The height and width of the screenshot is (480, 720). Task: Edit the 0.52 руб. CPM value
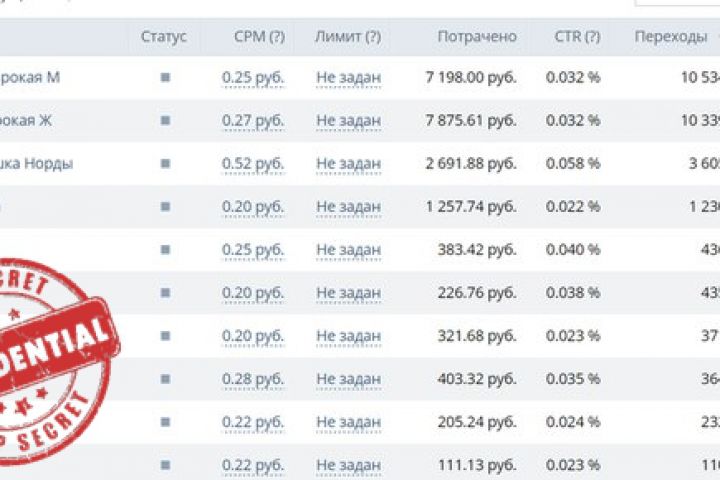point(253,163)
